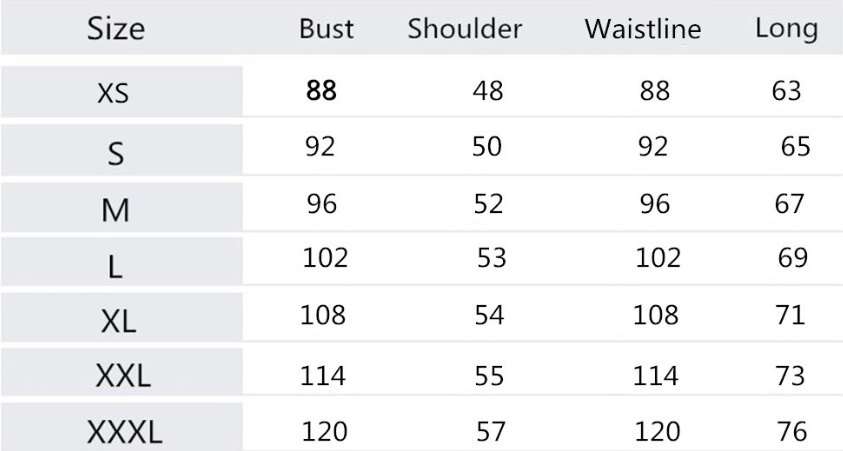This screenshot has height=451, width=843.
Task: Click Shoulder value 50 in S row
Action: tap(488, 147)
